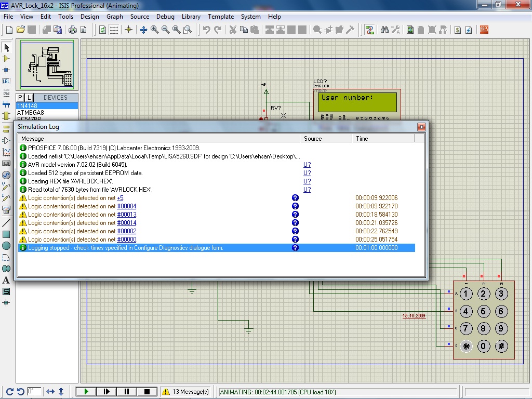The height and width of the screenshot is (399, 532).
Task: Click the Print design icon
Action: 73,30
